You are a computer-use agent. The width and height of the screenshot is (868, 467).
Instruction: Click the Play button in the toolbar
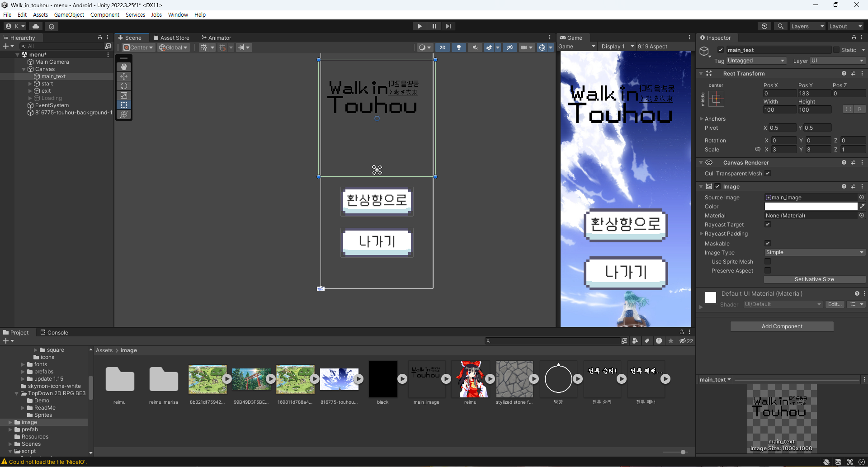(420, 26)
